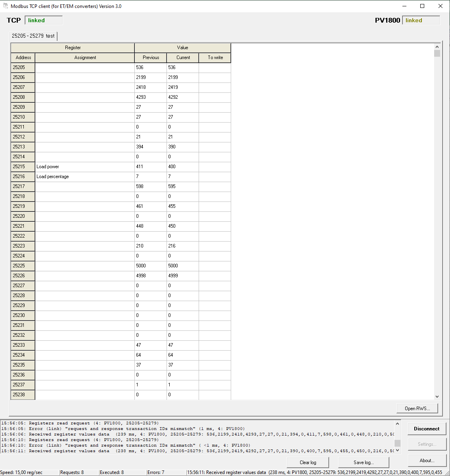
Task: Open the disabled Settings... button
Action: [427, 444]
